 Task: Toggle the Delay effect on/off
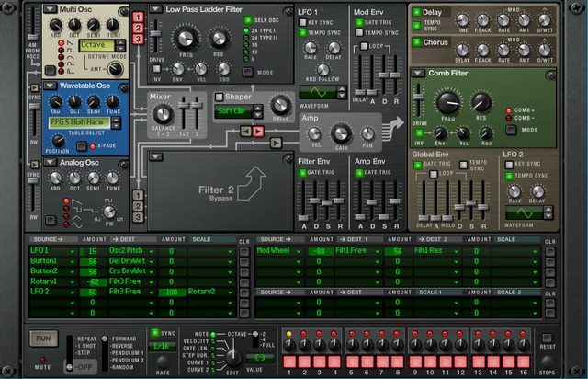(x=416, y=12)
